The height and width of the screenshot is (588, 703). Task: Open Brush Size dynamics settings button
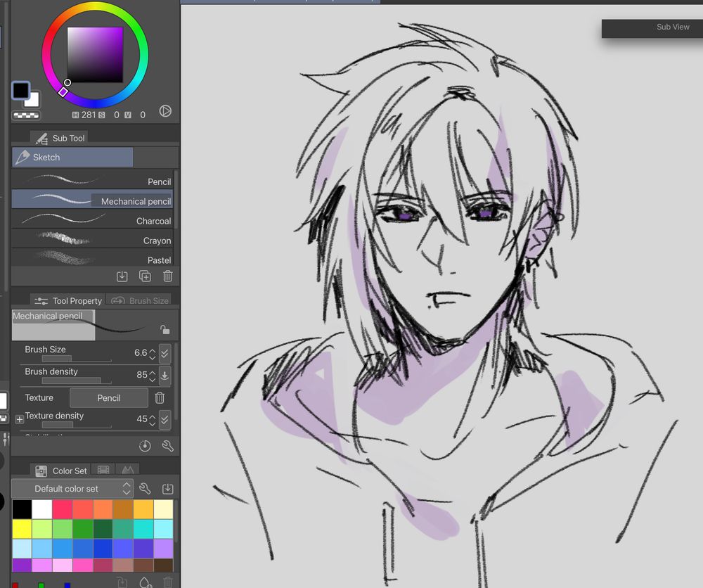point(165,353)
